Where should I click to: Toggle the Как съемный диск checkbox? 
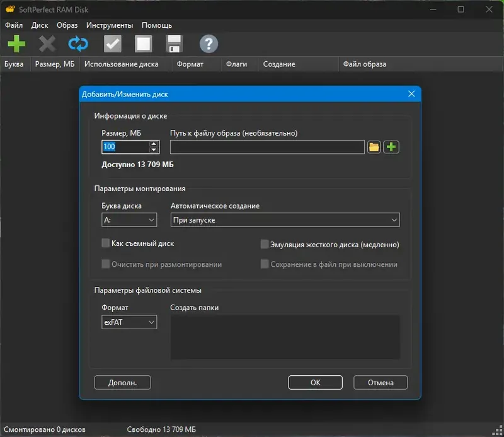coord(105,243)
